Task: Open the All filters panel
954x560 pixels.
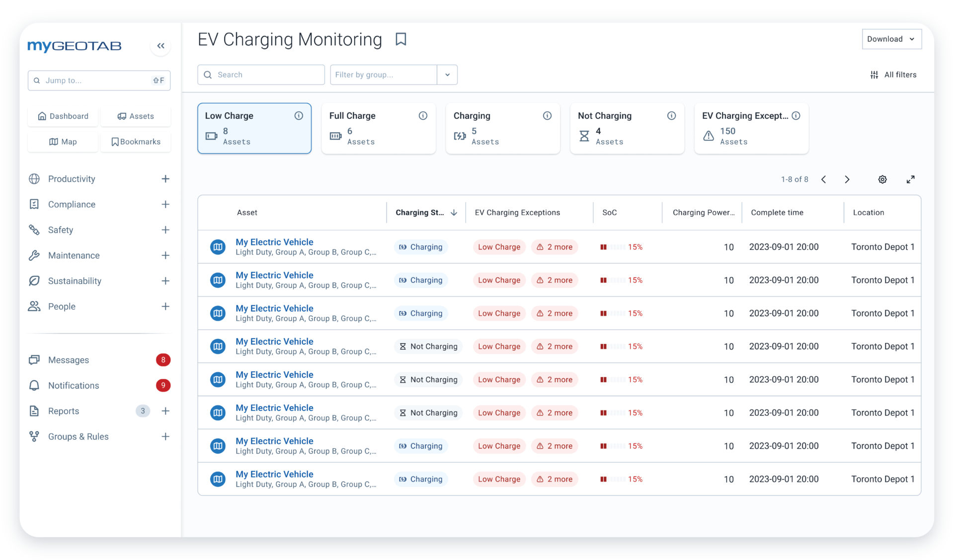Action: (893, 75)
